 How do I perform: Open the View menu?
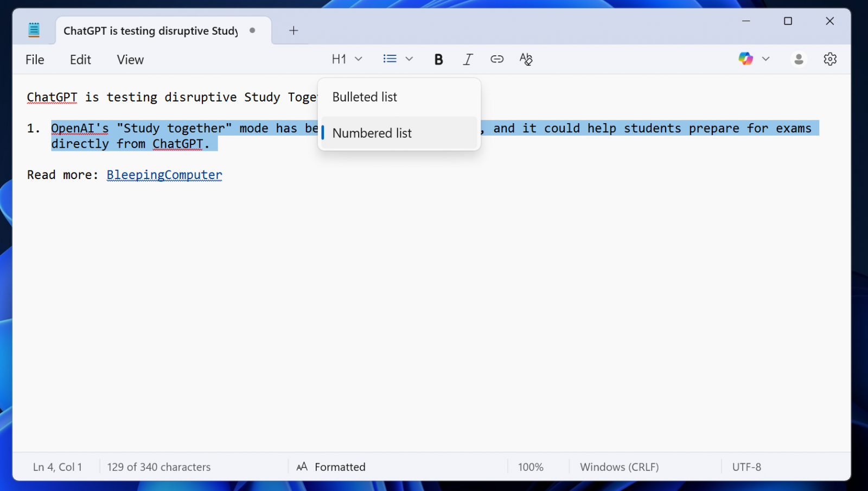130,60
